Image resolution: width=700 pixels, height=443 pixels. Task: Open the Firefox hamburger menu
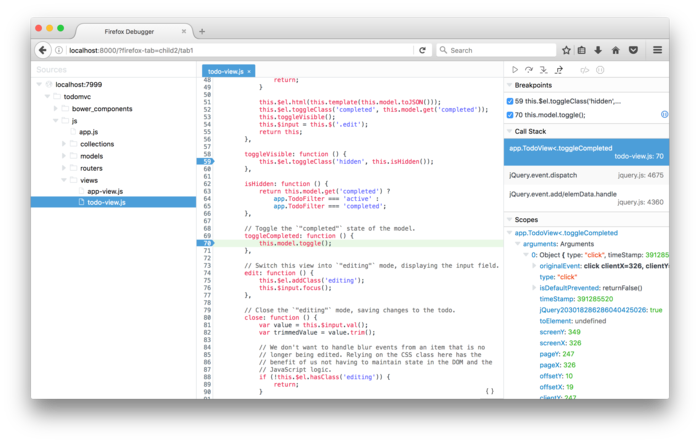[657, 50]
